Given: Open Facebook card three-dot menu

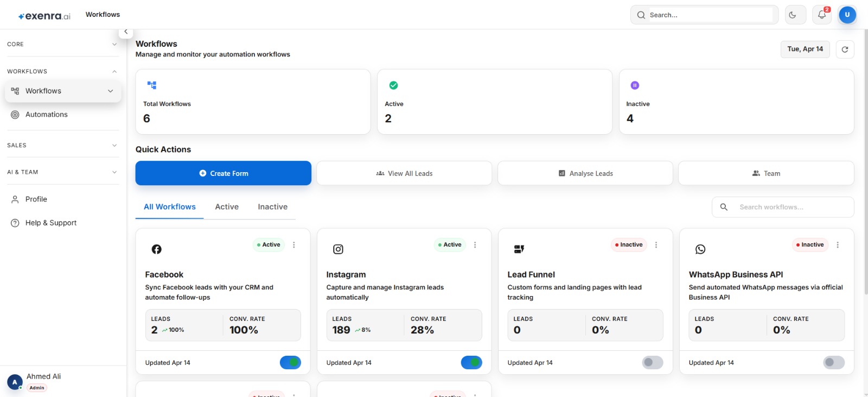Looking at the screenshot, I should [294, 245].
